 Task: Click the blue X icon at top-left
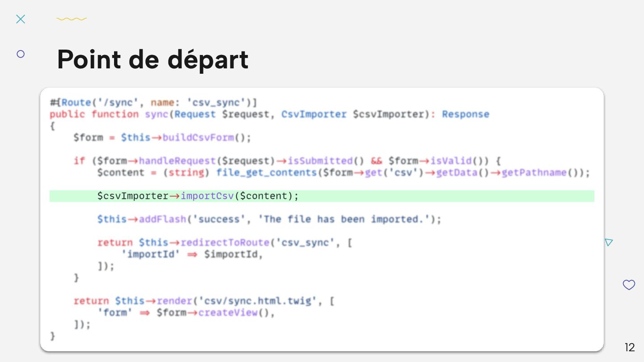[x=21, y=19]
